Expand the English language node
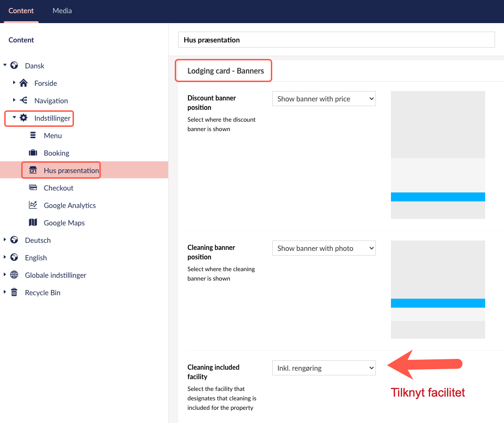The height and width of the screenshot is (423, 504). tap(5, 257)
